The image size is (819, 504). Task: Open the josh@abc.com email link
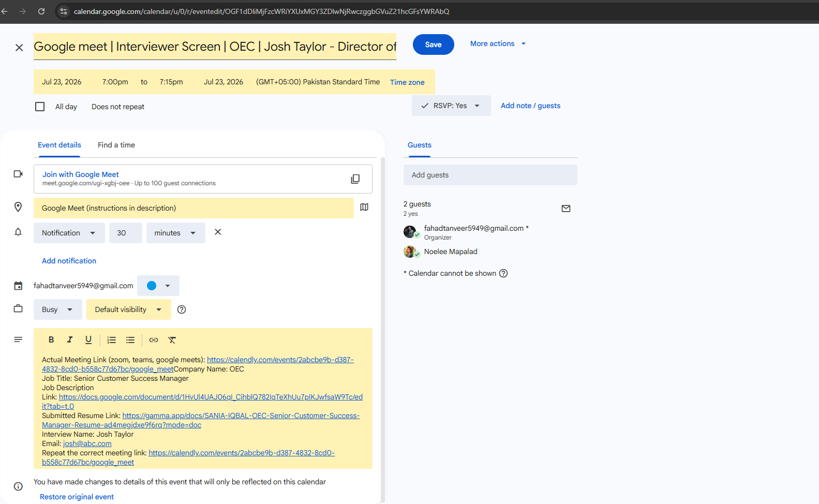(x=87, y=443)
